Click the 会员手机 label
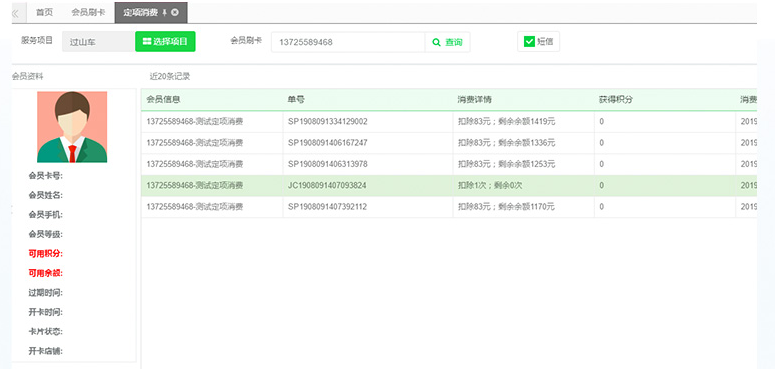This screenshot has width=777, height=369. 46,214
